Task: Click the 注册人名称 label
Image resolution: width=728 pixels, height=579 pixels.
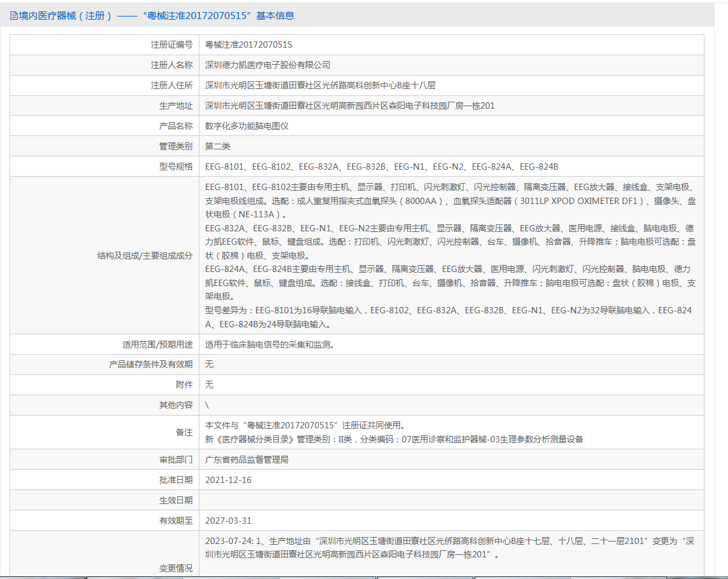Action: (x=172, y=65)
